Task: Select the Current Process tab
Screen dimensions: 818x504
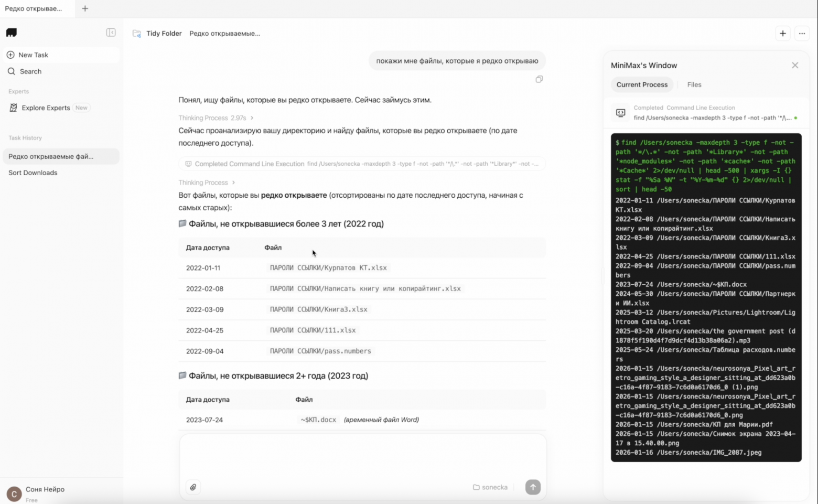Action: (642, 84)
